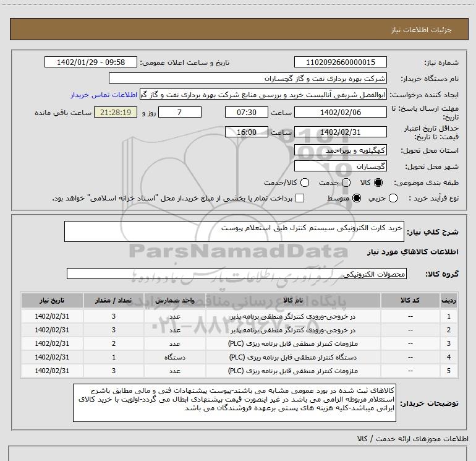Click row 1 item name در خروجی-ورودی کنترلگر

(293, 317)
